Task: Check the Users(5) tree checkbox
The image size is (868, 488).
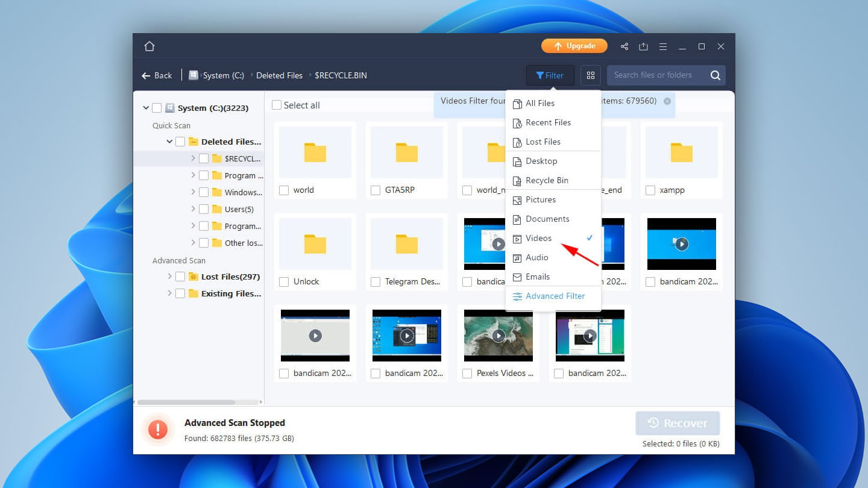Action: point(204,209)
